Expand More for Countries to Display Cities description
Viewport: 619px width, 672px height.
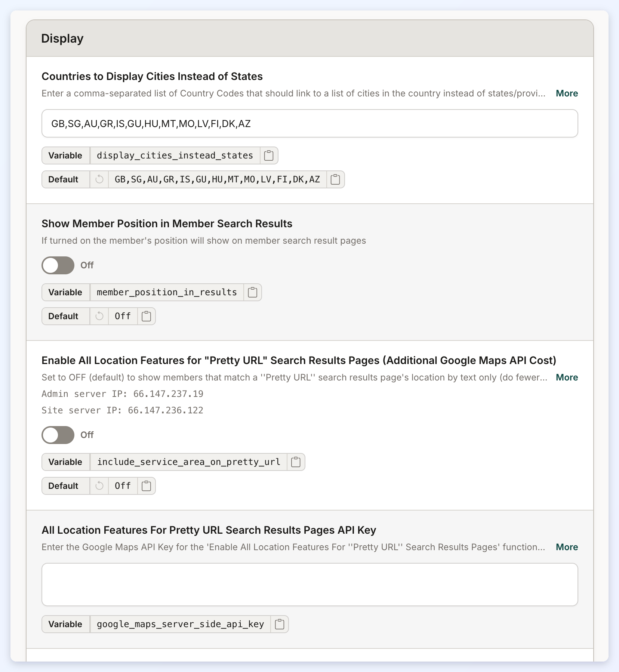click(x=567, y=93)
